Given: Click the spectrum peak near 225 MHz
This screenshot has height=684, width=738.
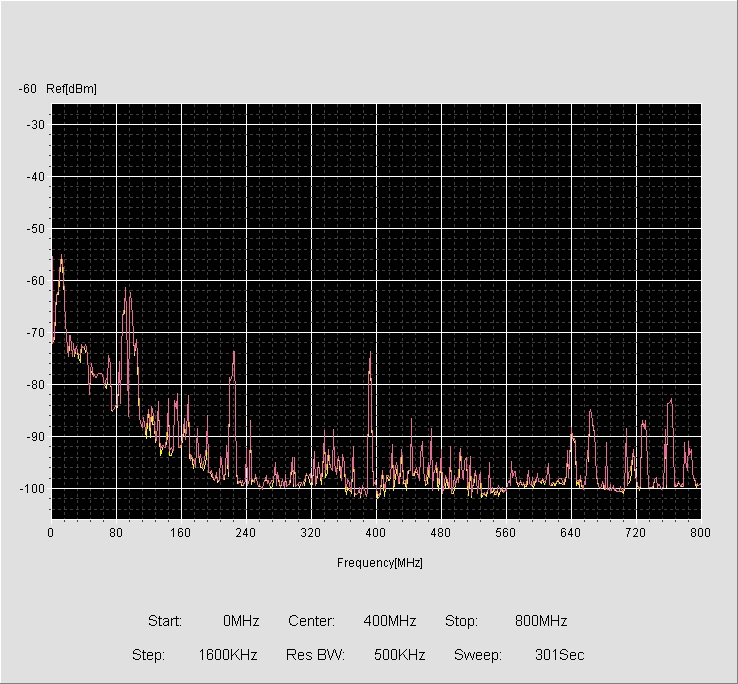Looking at the screenshot, I should [233, 354].
